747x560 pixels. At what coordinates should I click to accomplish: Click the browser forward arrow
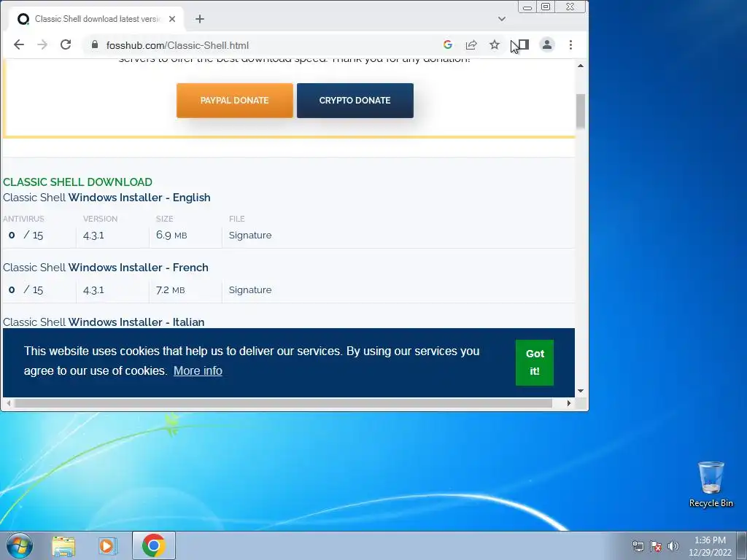[x=42, y=44]
